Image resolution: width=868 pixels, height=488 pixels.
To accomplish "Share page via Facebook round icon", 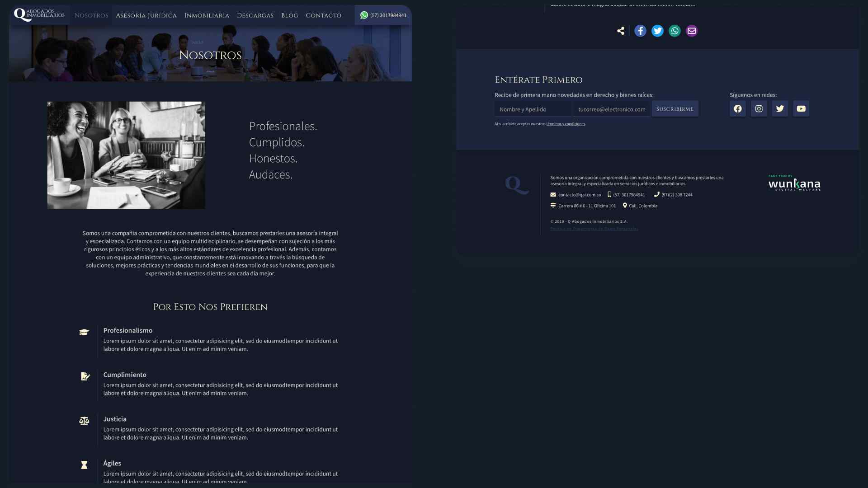I will click(640, 31).
